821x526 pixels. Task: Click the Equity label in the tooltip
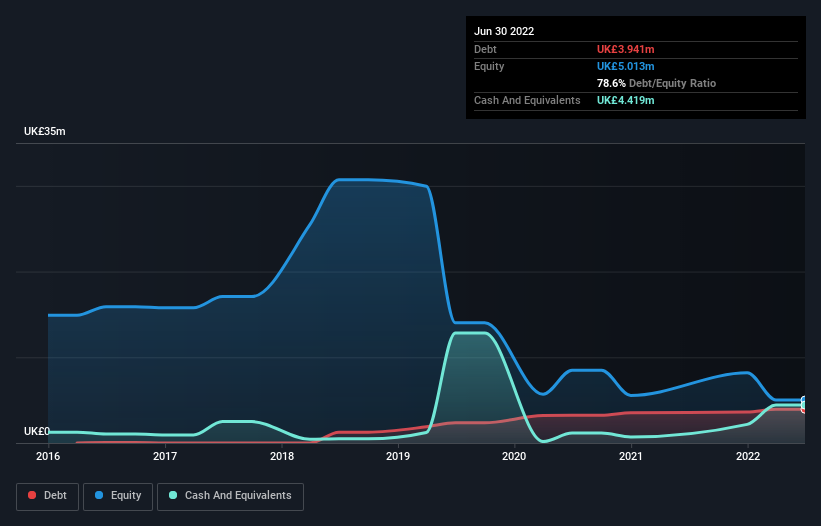(489, 66)
